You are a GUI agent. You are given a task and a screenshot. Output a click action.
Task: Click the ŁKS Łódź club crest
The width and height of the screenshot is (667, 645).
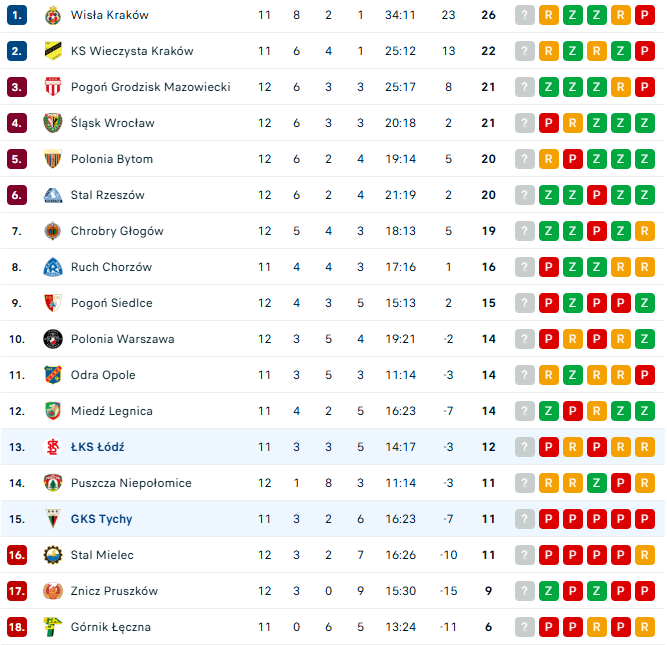(x=53, y=447)
